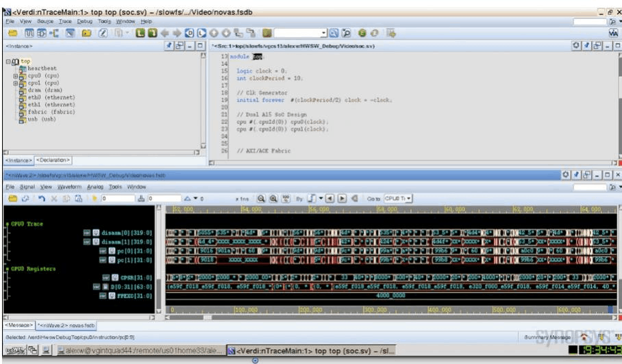Image resolution: width=622 pixels, height=364 pixels.
Task: Switch to the Message tab
Action: [x=18, y=325]
